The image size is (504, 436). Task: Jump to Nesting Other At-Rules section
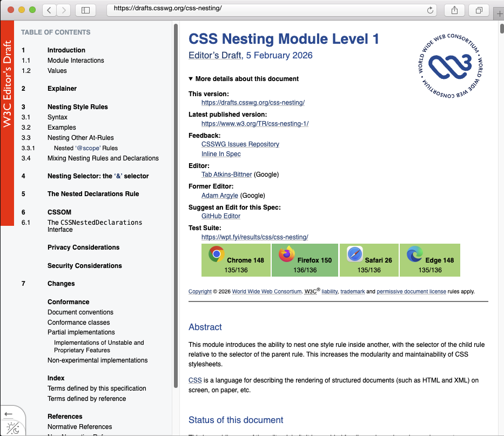pyautogui.click(x=80, y=138)
